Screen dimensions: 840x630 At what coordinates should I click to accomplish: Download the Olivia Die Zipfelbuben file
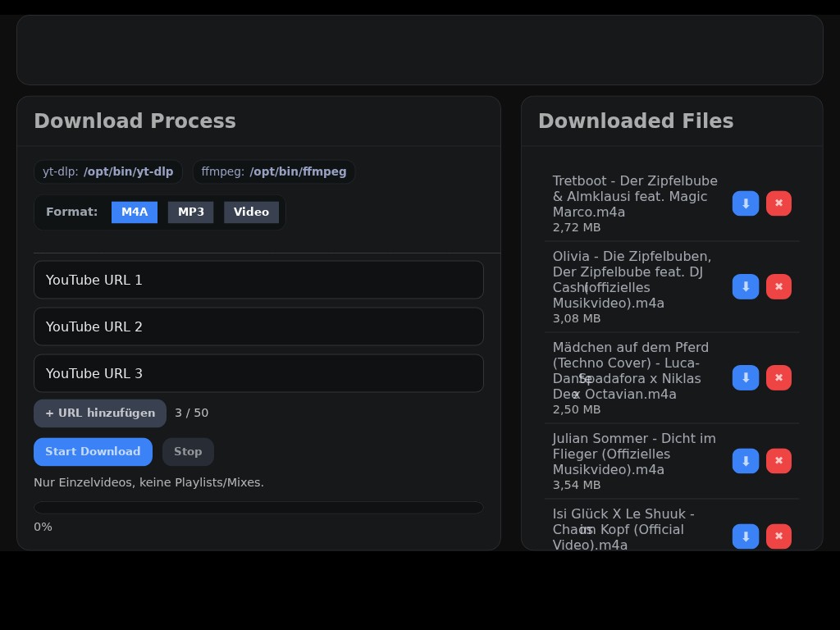coord(745,287)
